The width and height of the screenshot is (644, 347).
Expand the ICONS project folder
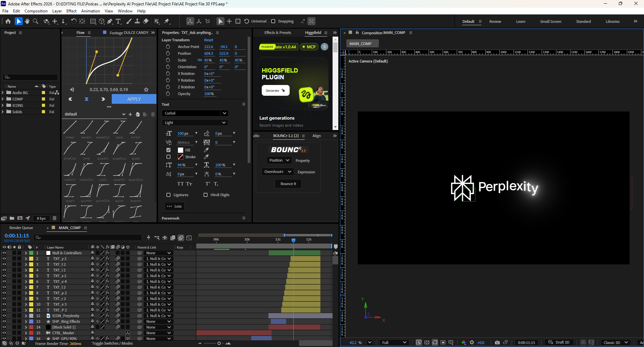point(3,105)
